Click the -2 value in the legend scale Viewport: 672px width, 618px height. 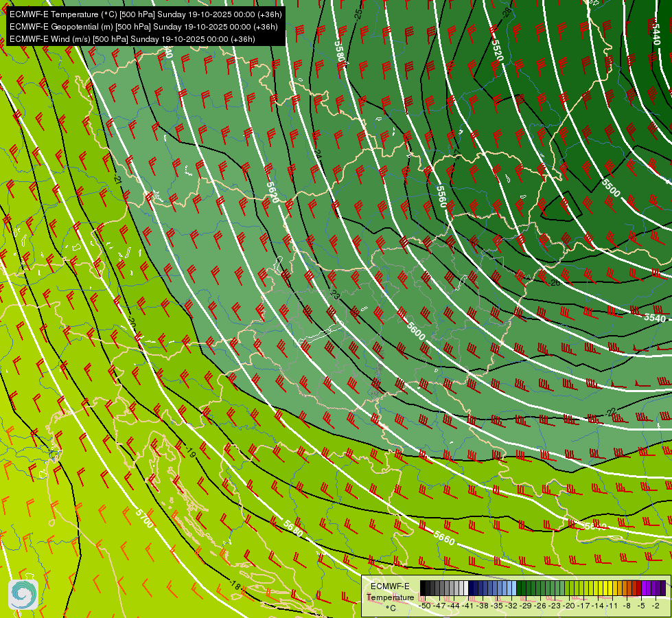656,606
